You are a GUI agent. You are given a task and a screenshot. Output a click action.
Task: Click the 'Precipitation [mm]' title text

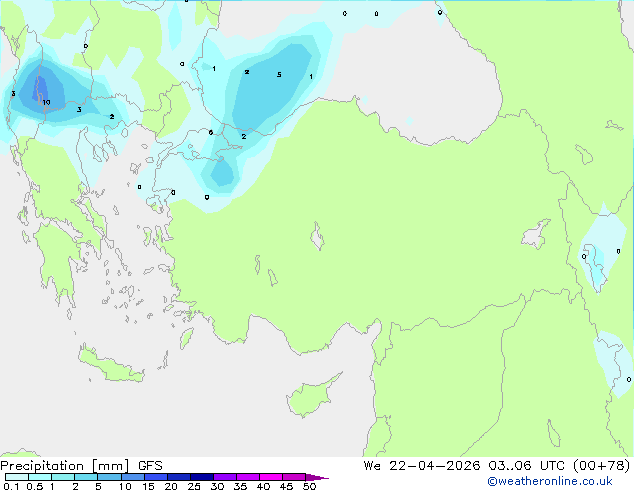65,466
